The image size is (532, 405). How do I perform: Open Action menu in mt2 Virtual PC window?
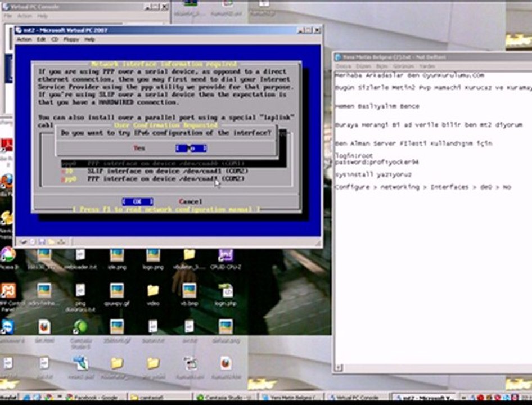[24, 39]
